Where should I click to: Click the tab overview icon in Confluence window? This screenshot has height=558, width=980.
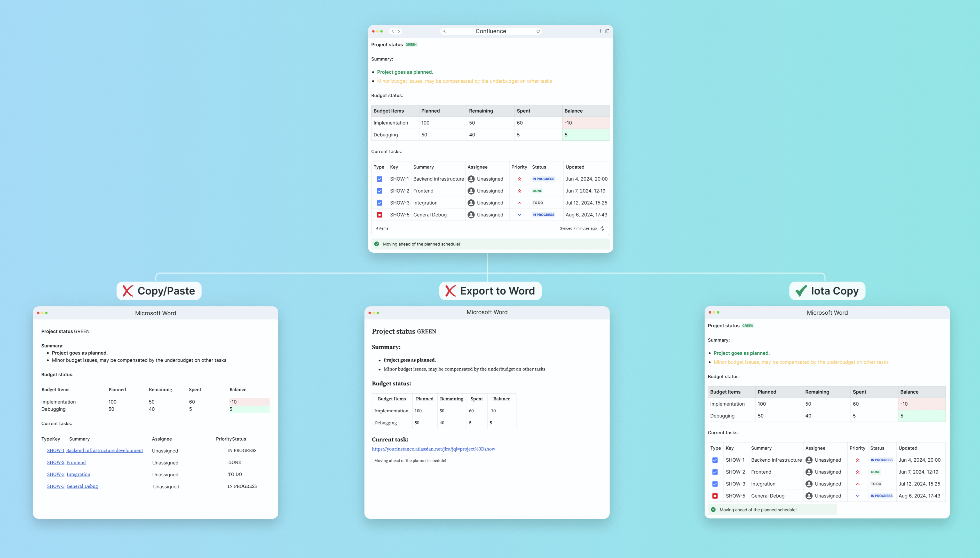[x=607, y=31]
